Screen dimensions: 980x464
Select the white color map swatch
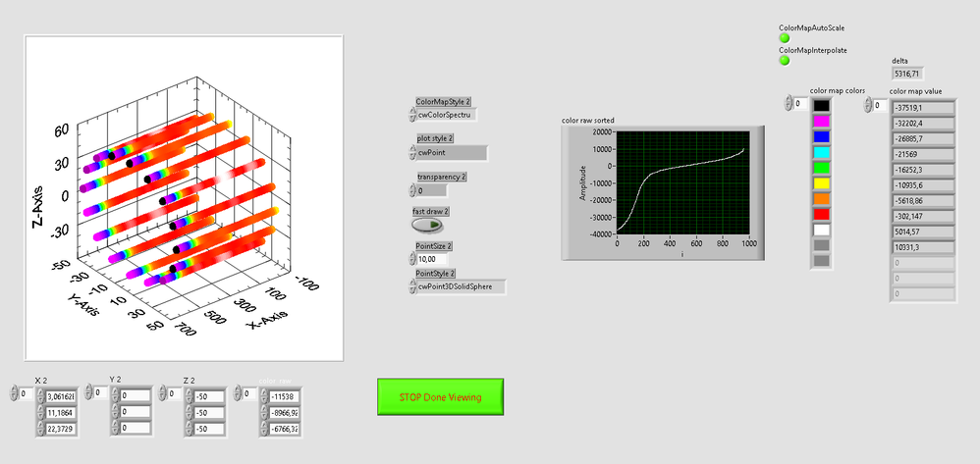tap(821, 231)
